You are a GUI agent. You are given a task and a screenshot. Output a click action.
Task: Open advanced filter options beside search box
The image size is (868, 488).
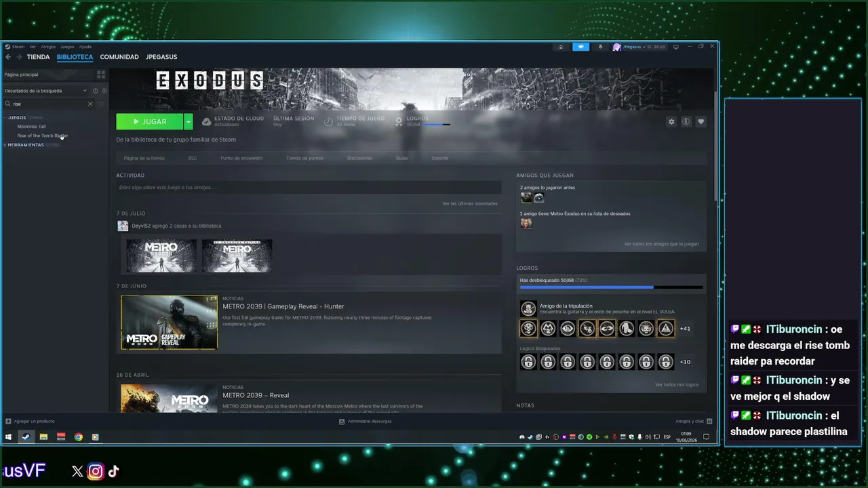[x=102, y=104]
